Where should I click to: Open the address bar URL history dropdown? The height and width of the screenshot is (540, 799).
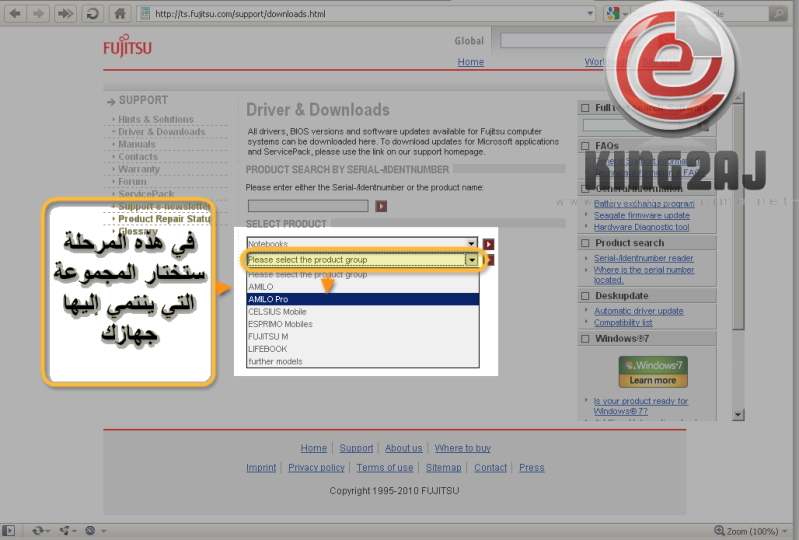[590, 14]
